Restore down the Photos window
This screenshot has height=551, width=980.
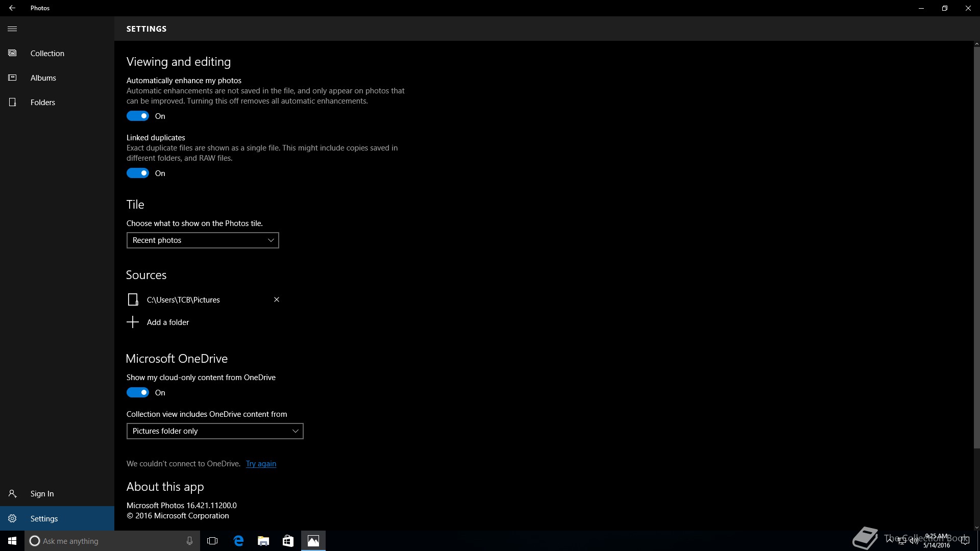point(945,8)
